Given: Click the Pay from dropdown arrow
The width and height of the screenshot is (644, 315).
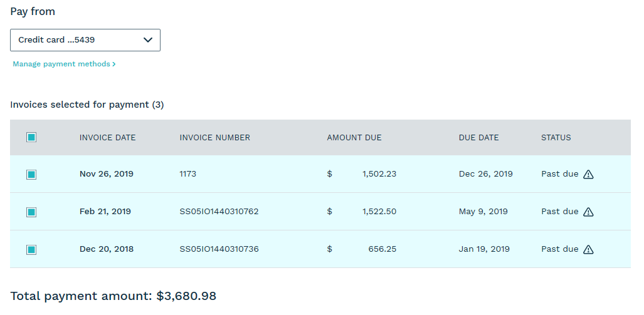Looking at the screenshot, I should tap(148, 40).
